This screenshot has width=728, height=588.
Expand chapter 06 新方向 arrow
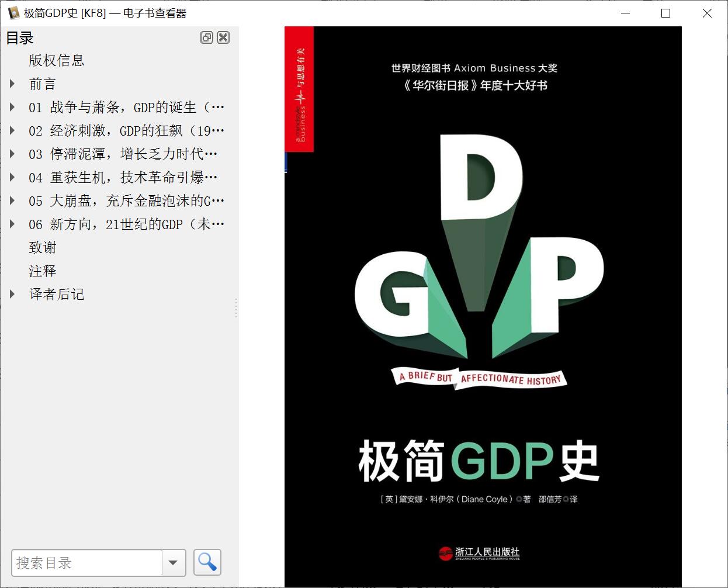pos(12,224)
